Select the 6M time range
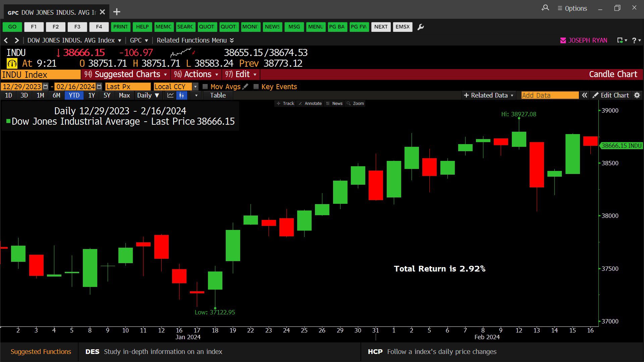644x362 pixels. pyautogui.click(x=56, y=95)
